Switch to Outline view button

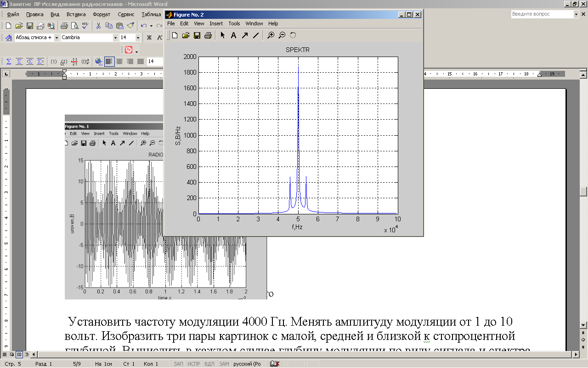pyautogui.click(x=27, y=355)
